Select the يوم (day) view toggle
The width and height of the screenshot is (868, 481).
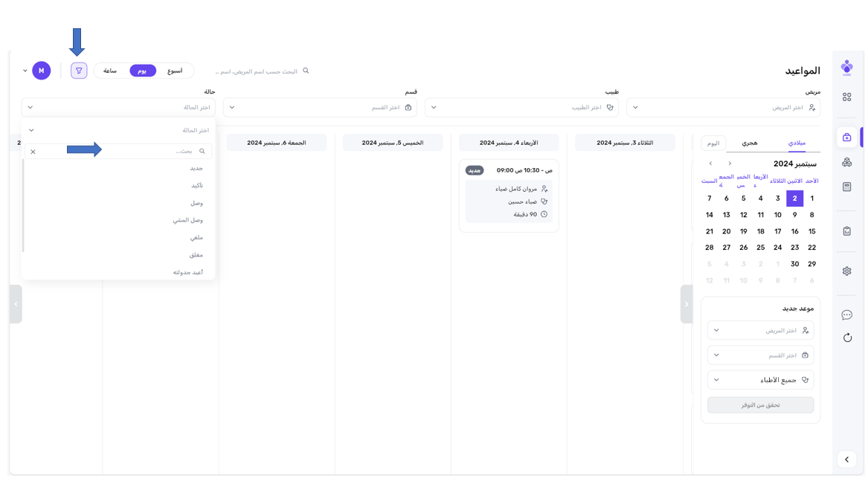pos(142,71)
